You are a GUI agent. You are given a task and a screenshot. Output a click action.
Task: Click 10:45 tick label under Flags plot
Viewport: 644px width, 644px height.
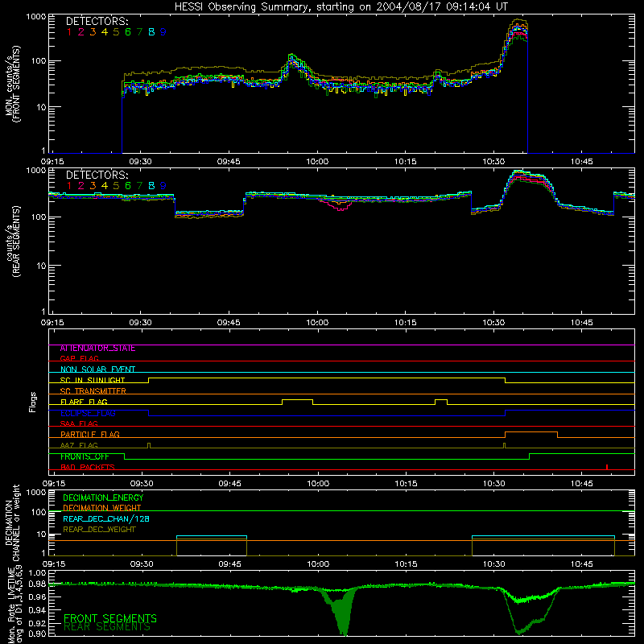[582, 484]
